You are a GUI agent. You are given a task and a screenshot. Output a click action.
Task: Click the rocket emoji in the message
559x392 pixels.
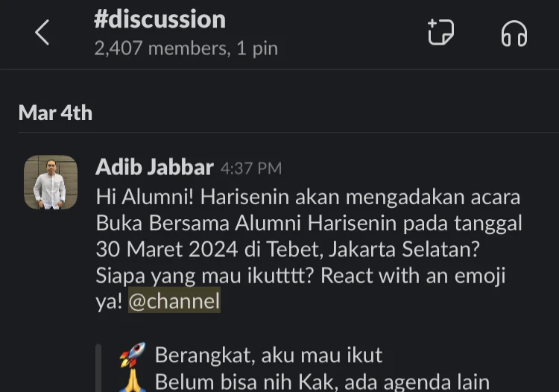(x=133, y=355)
